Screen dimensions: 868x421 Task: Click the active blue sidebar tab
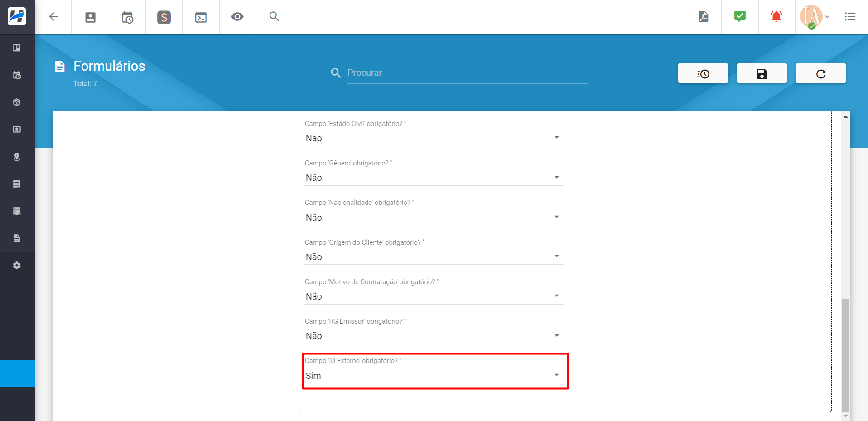(x=17, y=374)
